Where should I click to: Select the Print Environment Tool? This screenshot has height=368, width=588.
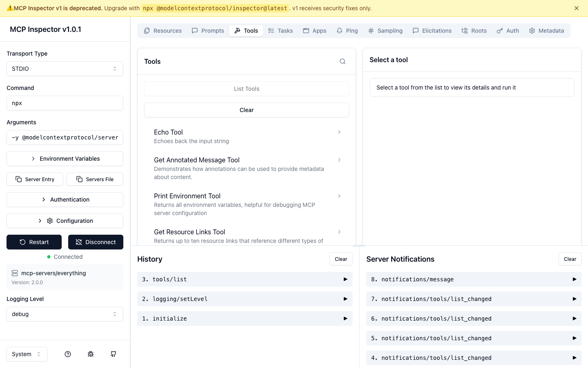(x=247, y=204)
